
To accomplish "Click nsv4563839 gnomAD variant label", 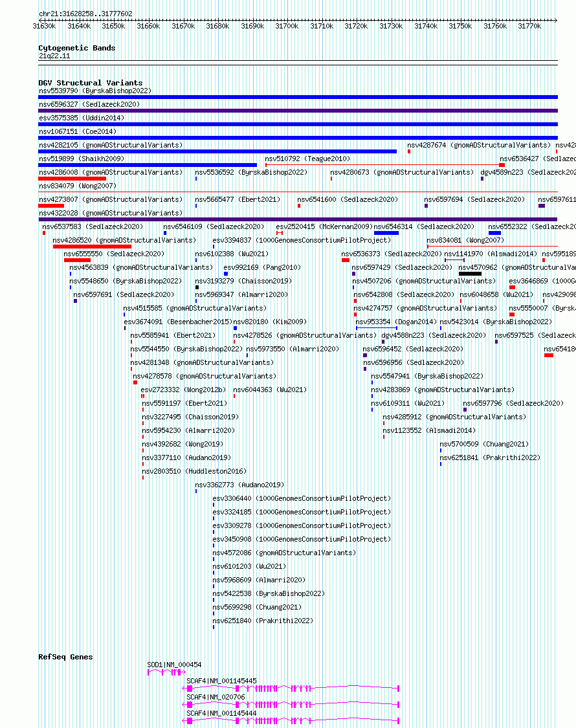I will (x=141, y=267).
